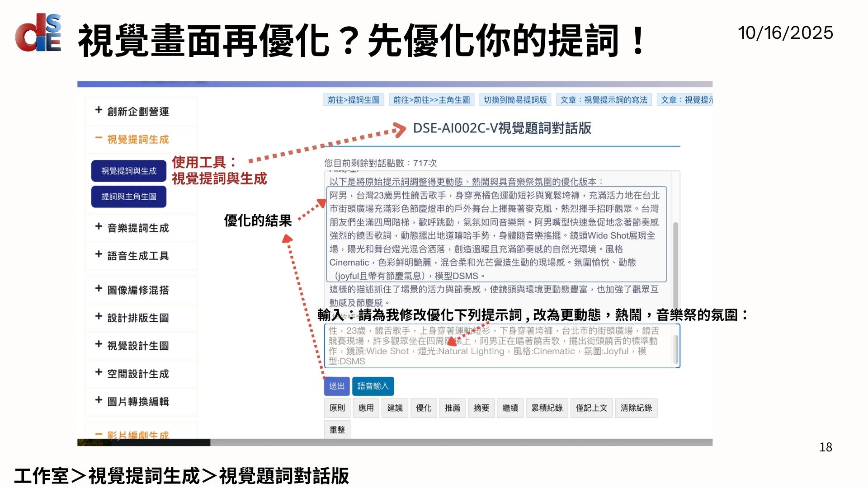Click the 視覺提詞與生成 blue button

point(129,171)
